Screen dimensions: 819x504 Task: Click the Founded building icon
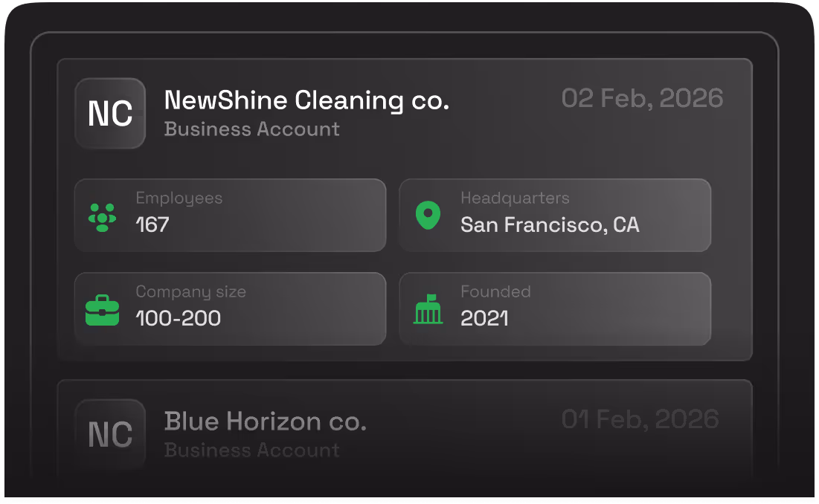tap(427, 309)
